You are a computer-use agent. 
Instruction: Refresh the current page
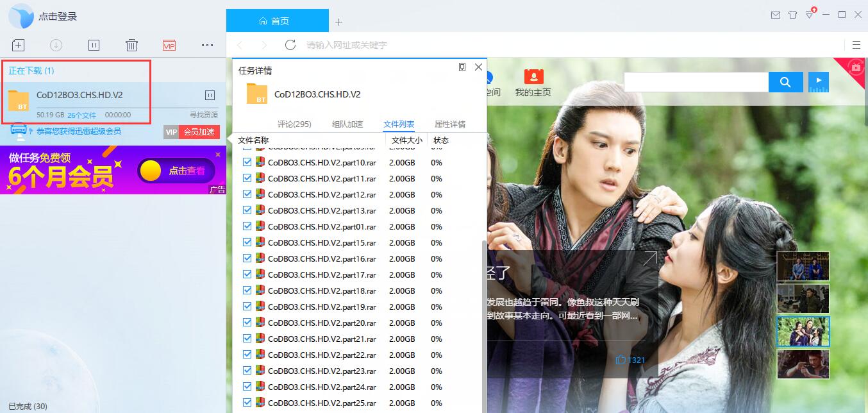pyautogui.click(x=290, y=45)
